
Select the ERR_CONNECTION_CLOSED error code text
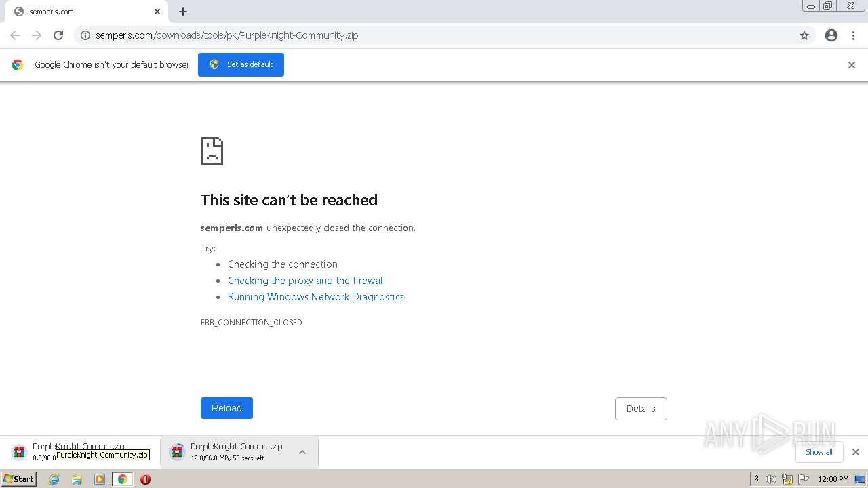[252, 323]
